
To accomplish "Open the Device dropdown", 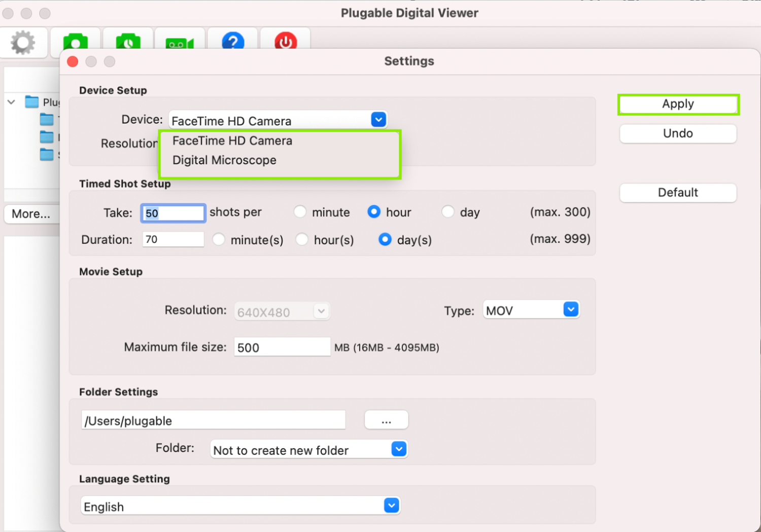I will [378, 120].
